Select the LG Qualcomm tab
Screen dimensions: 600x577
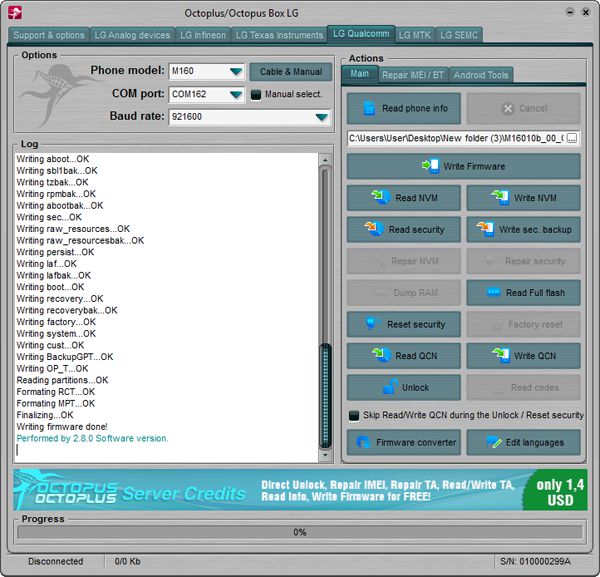pyautogui.click(x=361, y=34)
